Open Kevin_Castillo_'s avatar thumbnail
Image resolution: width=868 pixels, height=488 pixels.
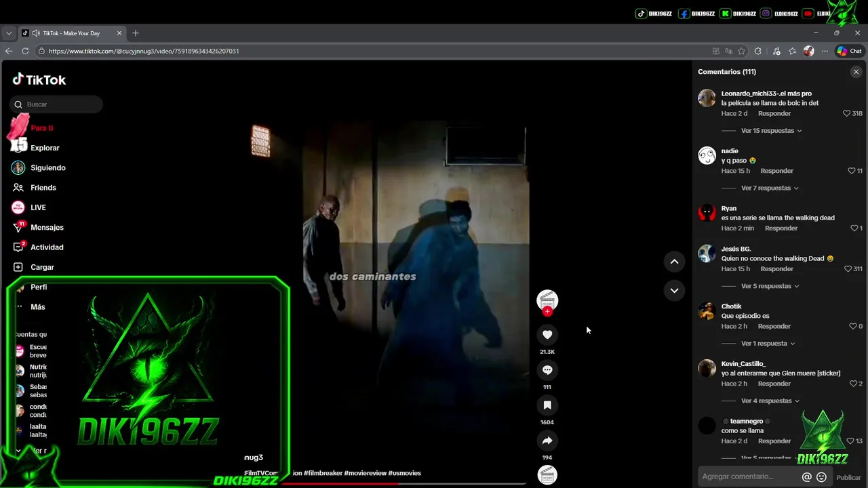(x=707, y=368)
